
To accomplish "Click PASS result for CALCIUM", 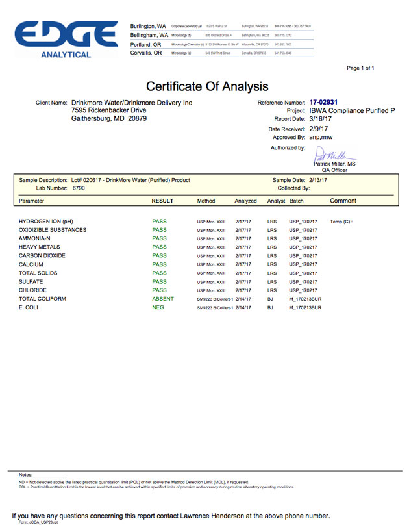I will click(x=160, y=264).
